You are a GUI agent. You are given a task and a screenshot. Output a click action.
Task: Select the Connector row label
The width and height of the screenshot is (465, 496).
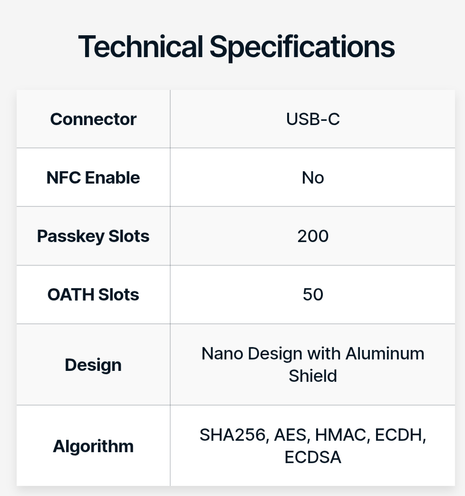(x=93, y=119)
